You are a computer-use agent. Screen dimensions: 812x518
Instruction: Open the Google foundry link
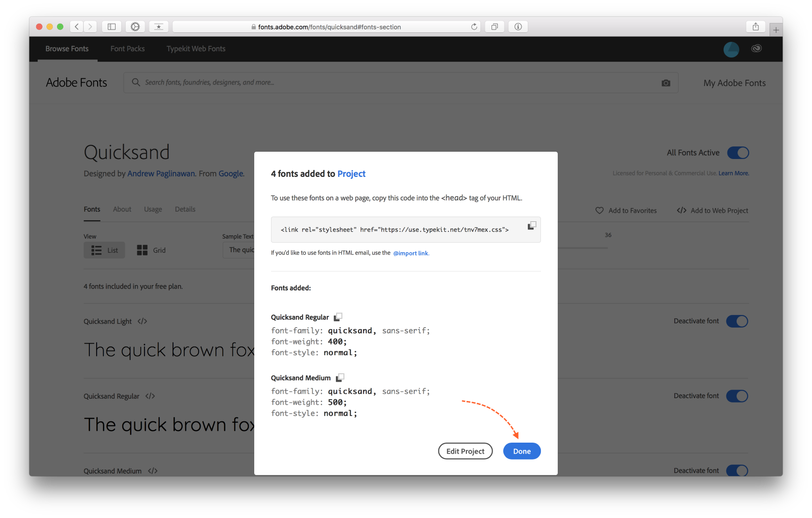click(231, 173)
